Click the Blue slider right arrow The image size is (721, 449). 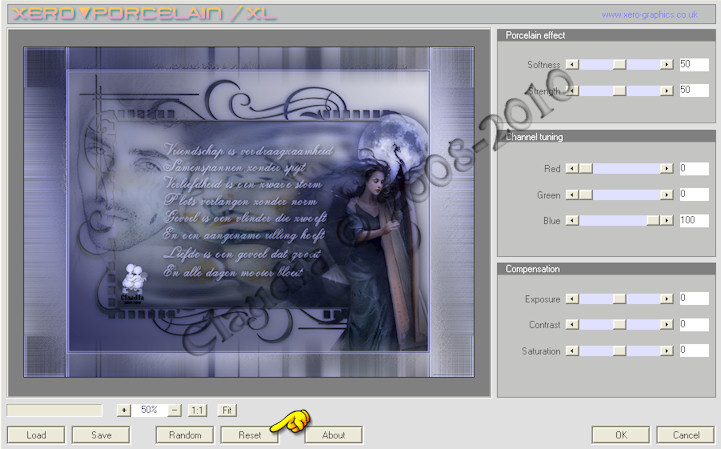[x=667, y=220]
